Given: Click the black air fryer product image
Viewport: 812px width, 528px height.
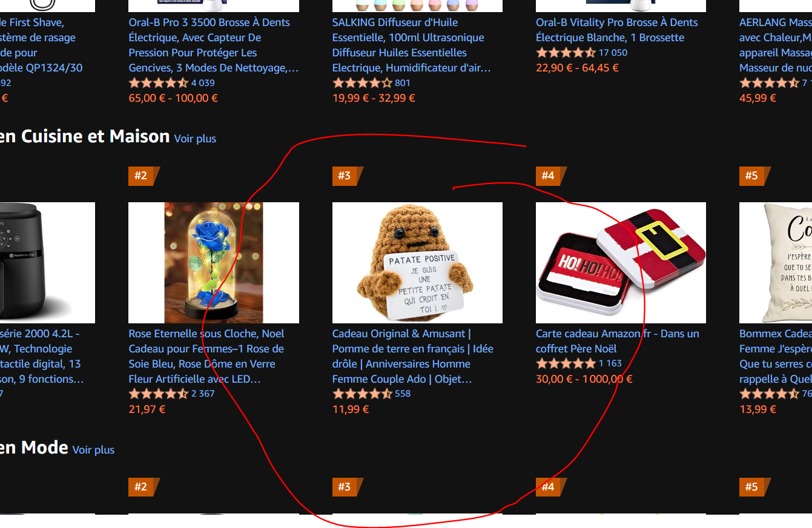Looking at the screenshot, I should (47, 263).
